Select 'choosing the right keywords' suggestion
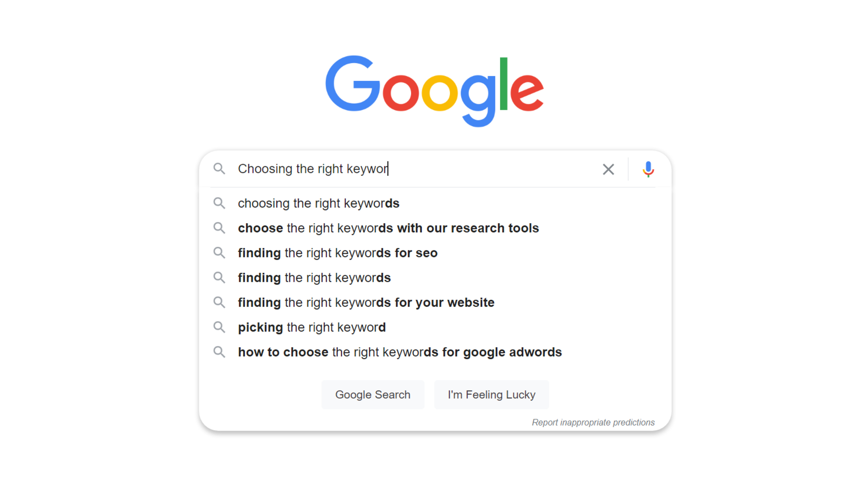This screenshot has width=868, height=488. (x=318, y=202)
